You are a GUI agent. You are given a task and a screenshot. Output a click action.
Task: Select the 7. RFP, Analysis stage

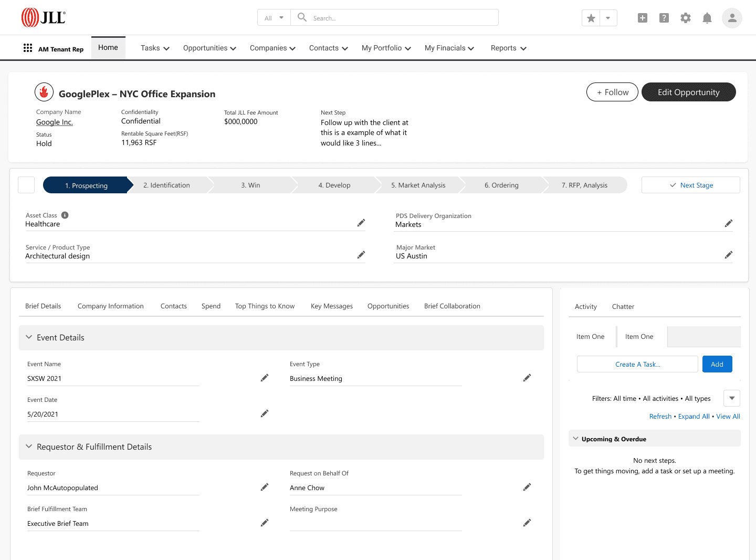click(585, 185)
